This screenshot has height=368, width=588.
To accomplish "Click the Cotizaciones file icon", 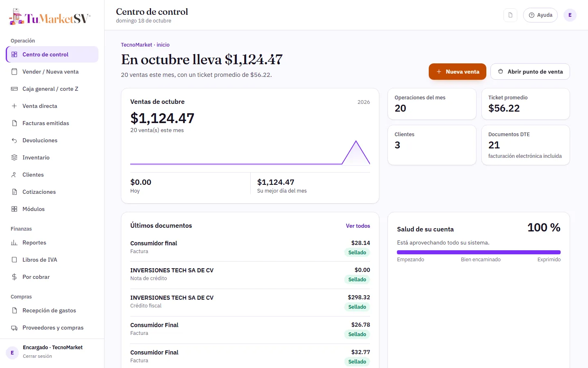I will click(x=14, y=192).
